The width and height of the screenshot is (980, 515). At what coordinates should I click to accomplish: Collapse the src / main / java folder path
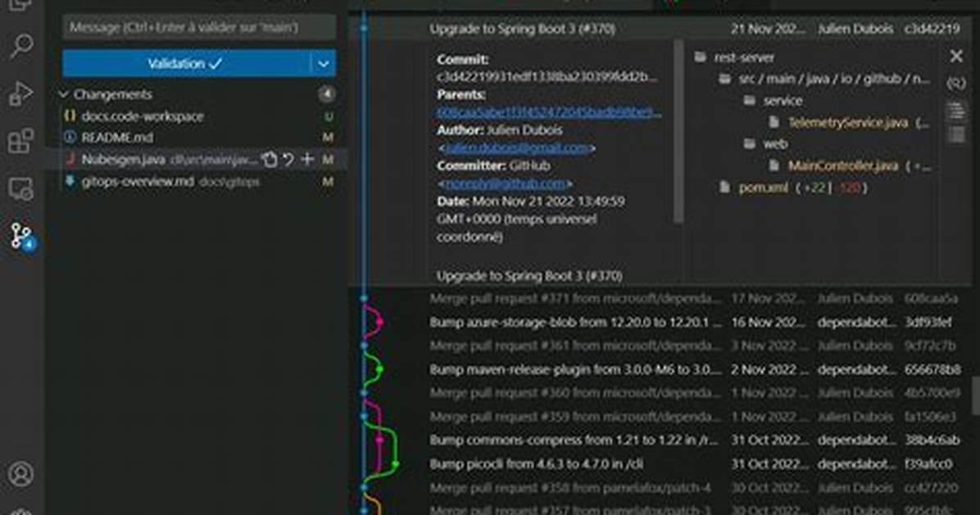pyautogui.click(x=725, y=79)
